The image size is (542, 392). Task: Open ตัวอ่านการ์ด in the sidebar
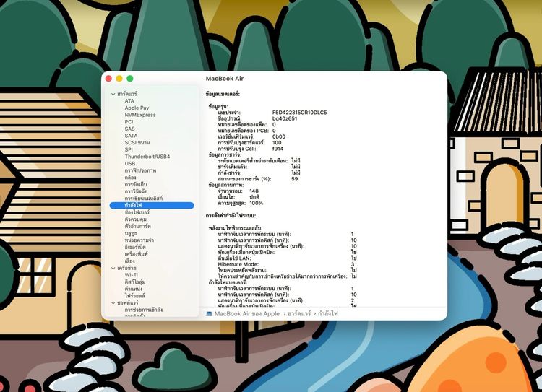137,226
